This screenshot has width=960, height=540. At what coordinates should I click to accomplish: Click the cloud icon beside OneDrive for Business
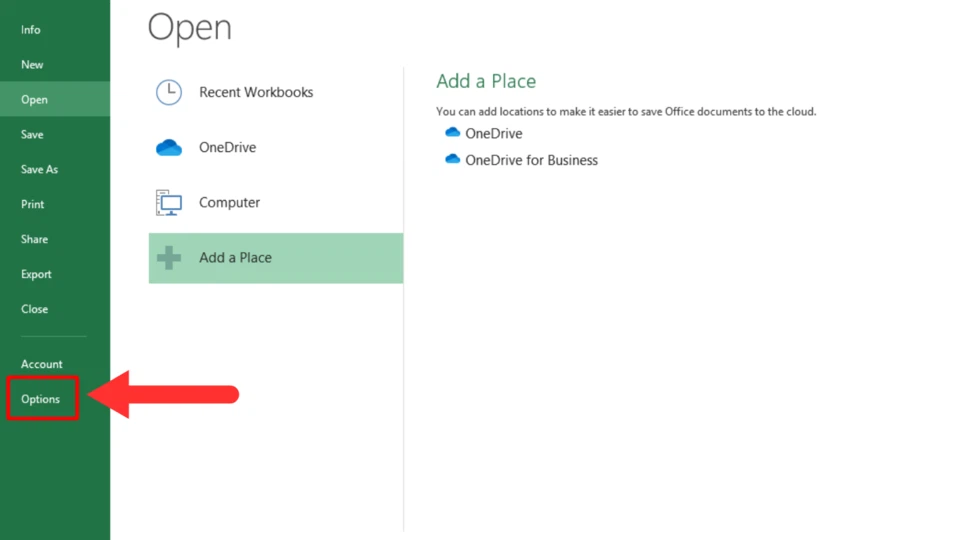tap(452, 160)
